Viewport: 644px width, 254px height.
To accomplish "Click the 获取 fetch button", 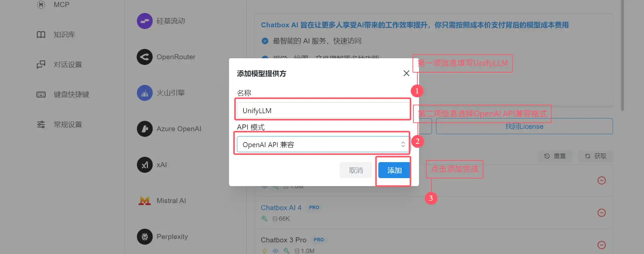I will 596,156.
